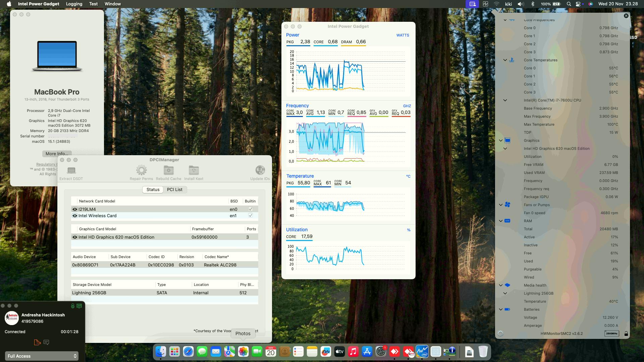This screenshot has height=362, width=644.
Task: Open the Window menu
Action: [113, 4]
